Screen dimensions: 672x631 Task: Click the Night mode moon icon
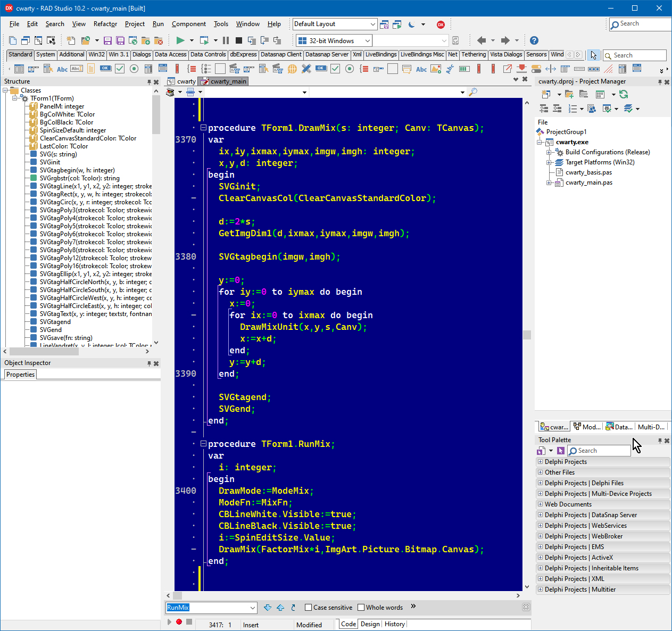(x=411, y=24)
